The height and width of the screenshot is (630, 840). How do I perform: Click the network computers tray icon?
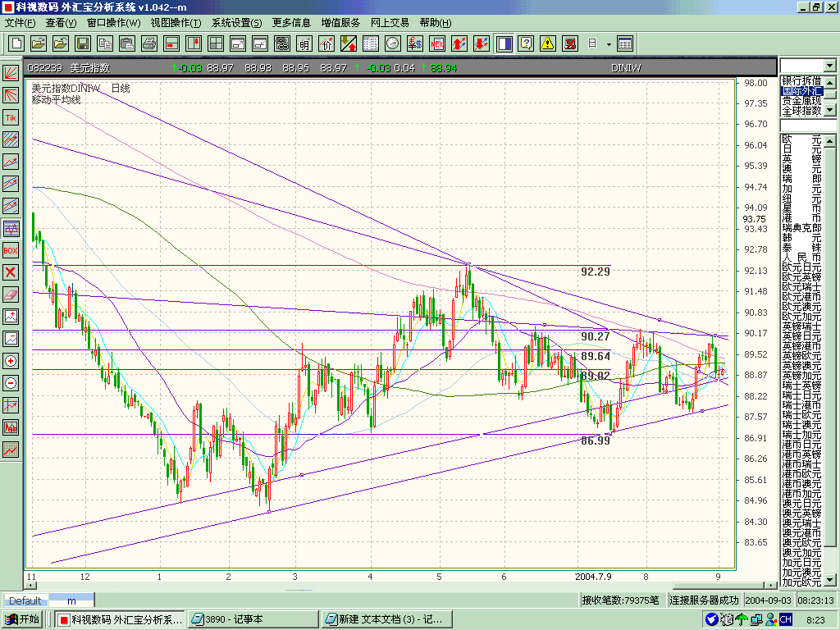click(756, 619)
